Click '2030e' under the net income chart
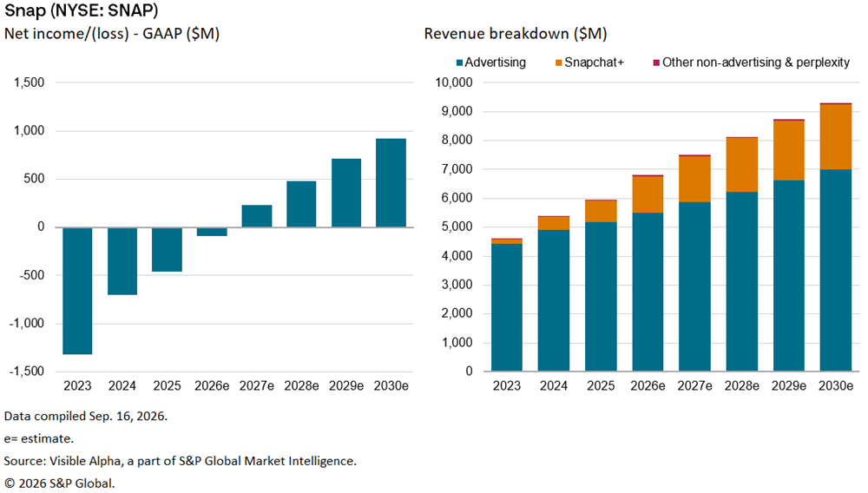 (391, 385)
